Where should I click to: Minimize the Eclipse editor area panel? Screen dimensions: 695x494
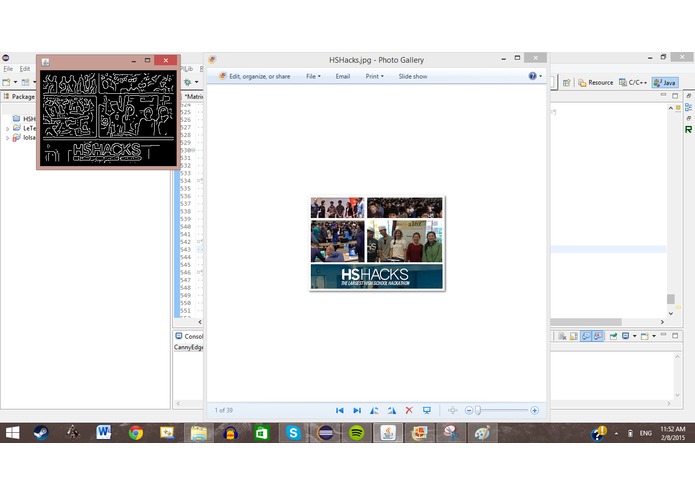point(664,95)
